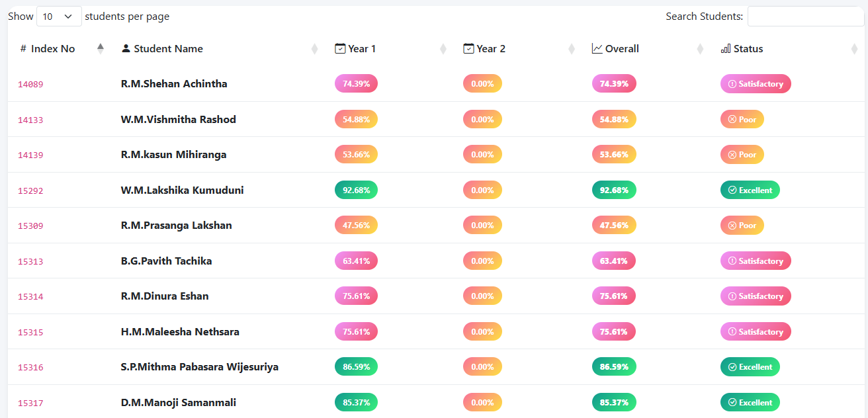
Task: Click index number 14089
Action: click(30, 84)
